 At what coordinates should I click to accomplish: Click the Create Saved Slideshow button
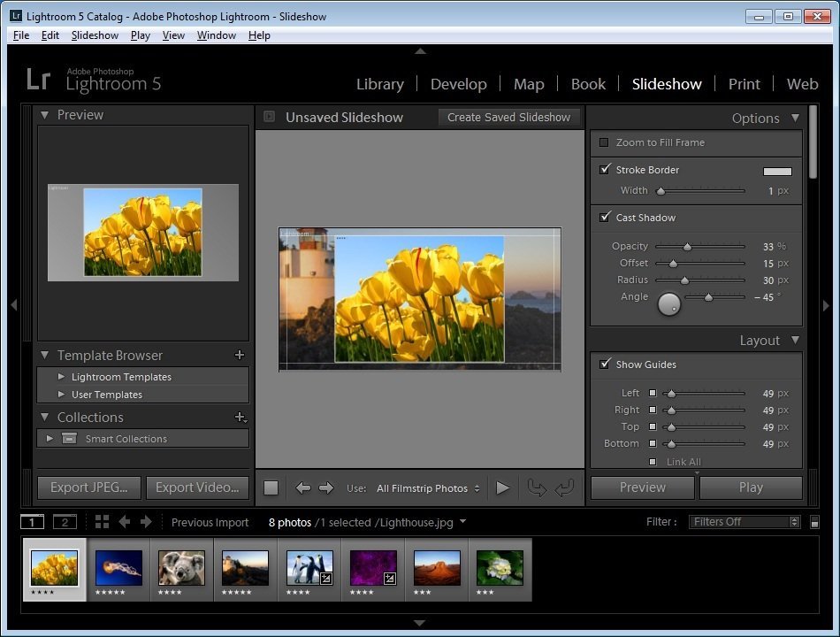(508, 117)
